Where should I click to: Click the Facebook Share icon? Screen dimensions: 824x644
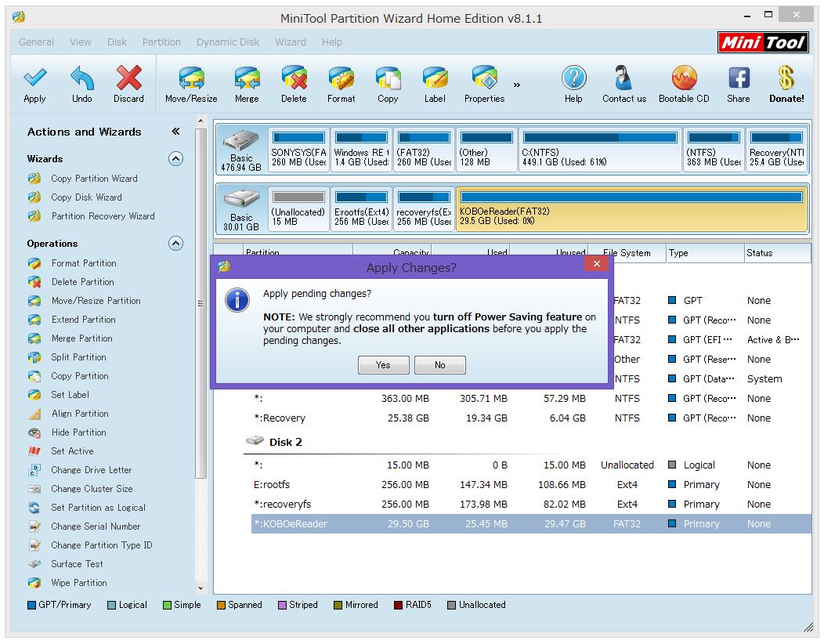739,78
